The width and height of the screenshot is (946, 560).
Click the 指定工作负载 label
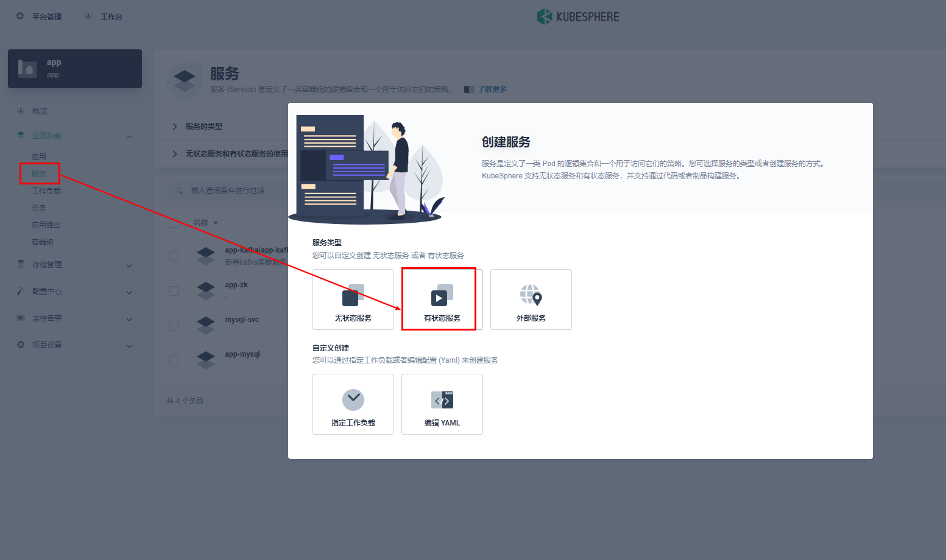point(353,423)
